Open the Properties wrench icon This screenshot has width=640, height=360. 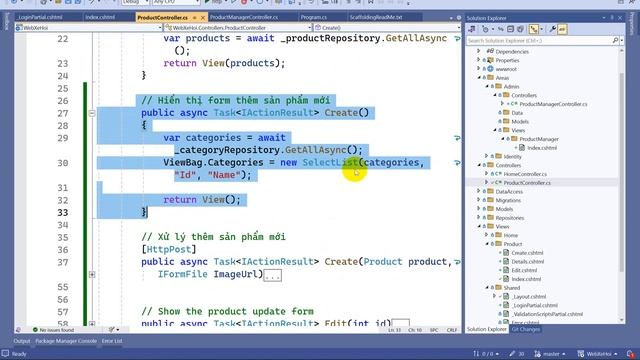tap(553, 29)
